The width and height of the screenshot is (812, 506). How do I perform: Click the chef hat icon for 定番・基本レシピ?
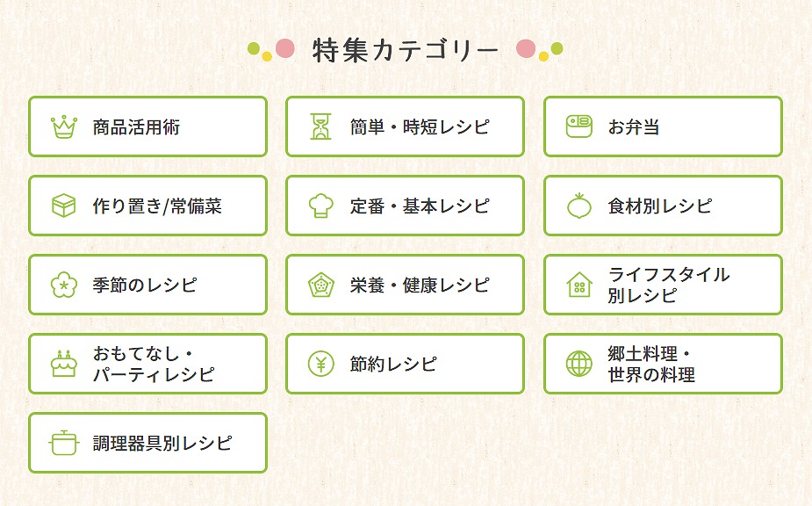pos(321,206)
